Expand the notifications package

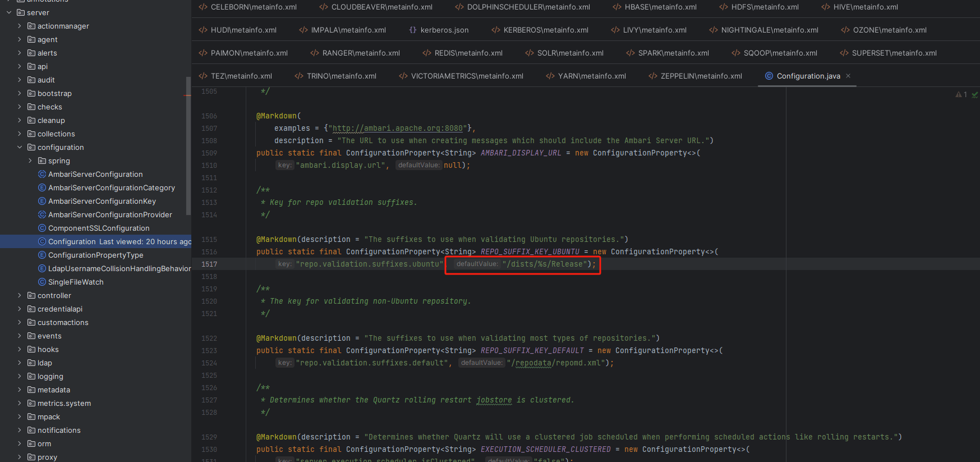(x=20, y=430)
